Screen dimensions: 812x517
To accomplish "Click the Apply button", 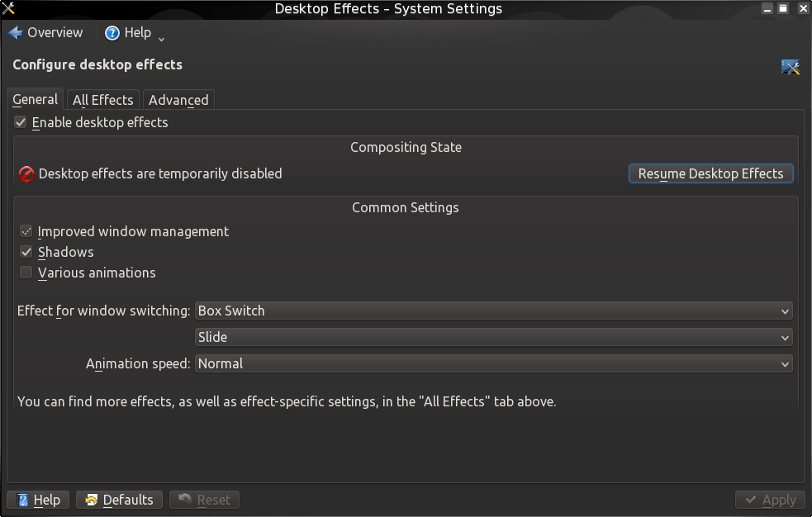I will pos(770,500).
